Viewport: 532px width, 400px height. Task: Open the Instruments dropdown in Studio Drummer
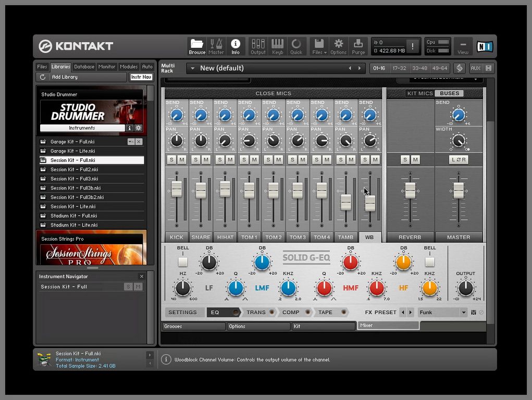[x=82, y=128]
